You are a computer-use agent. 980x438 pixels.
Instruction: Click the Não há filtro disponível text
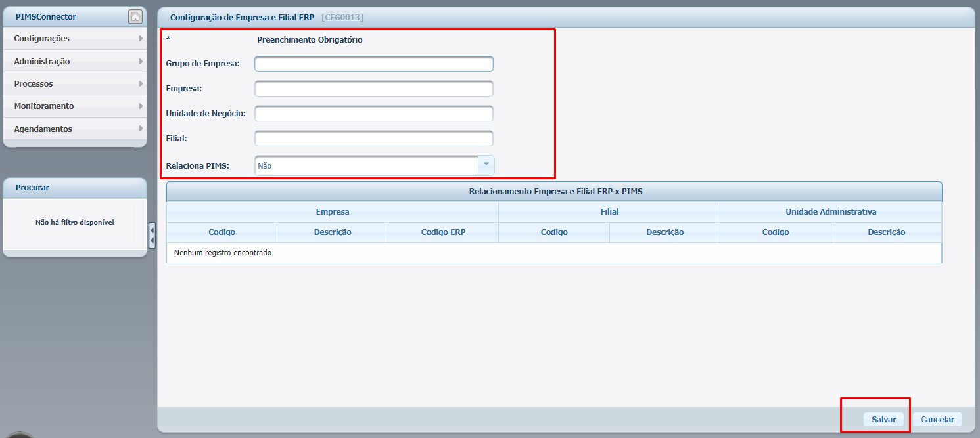coord(75,223)
